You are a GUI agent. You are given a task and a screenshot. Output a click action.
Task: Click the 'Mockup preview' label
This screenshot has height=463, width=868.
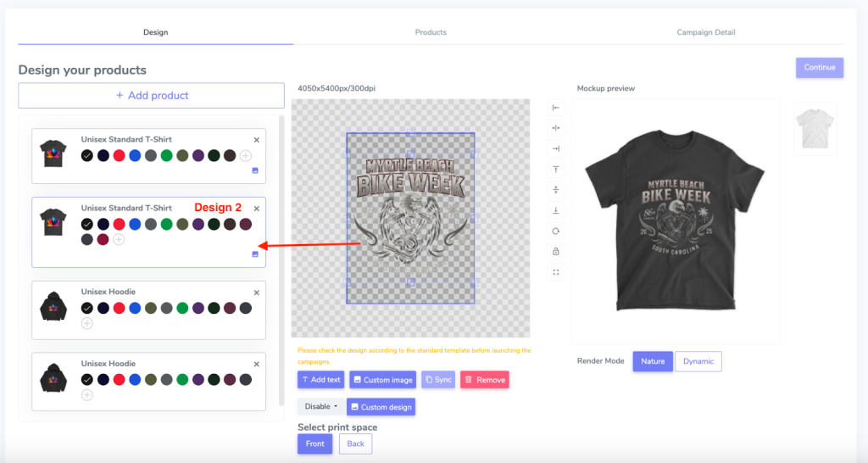point(605,88)
